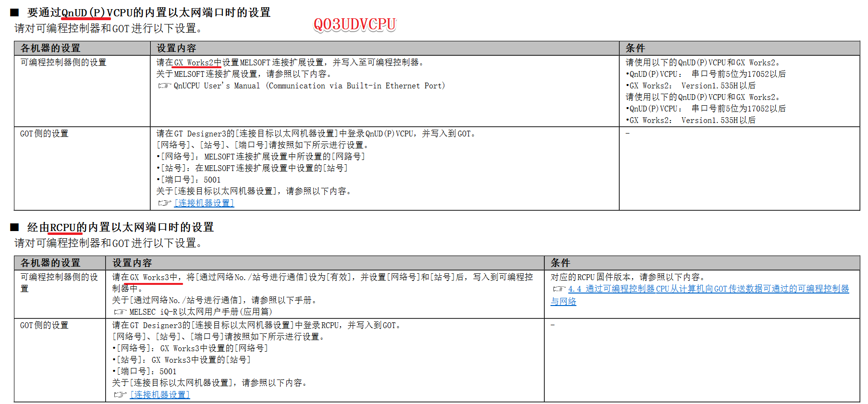Click the pointing-hand icon before the 4.4 link
This screenshot has width=868, height=404.
tap(559, 289)
